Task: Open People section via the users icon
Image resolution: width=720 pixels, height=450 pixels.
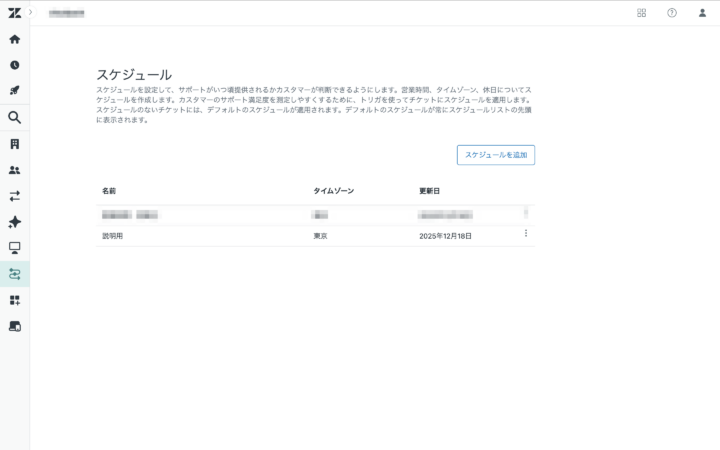Action: tap(14, 170)
